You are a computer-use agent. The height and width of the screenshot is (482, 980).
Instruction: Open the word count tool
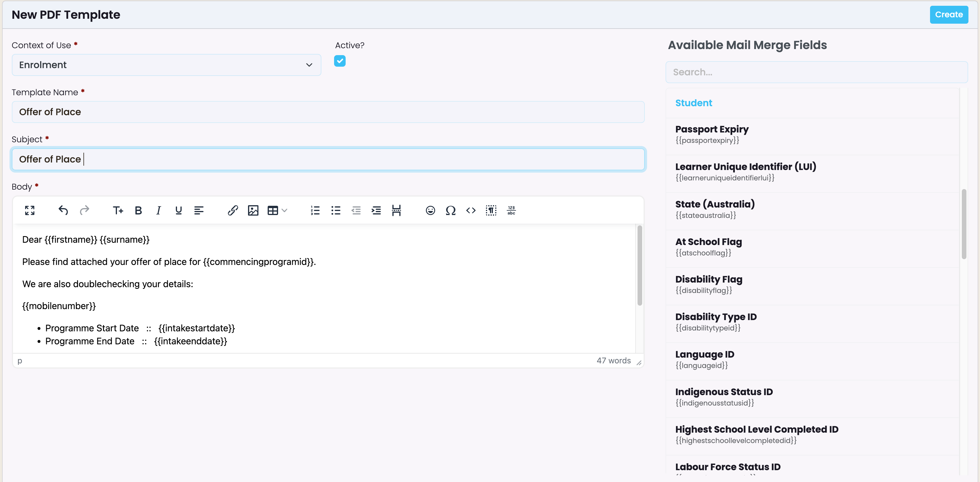pos(511,210)
